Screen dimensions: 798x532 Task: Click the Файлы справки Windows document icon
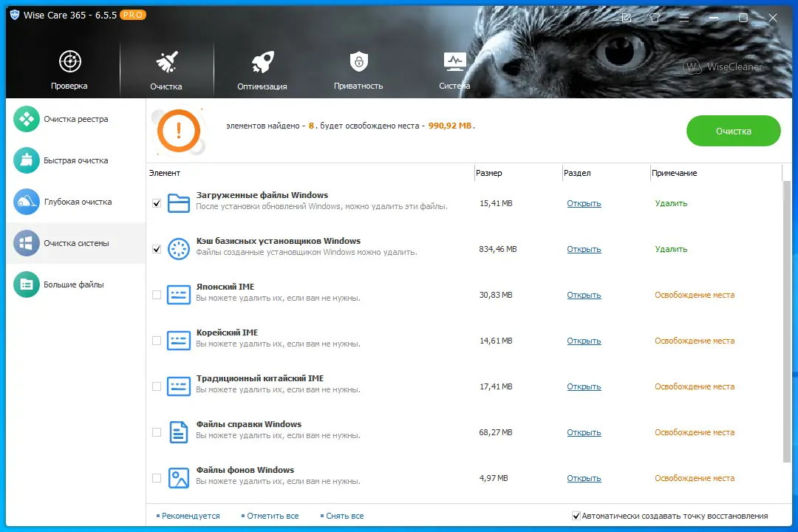[x=179, y=432]
